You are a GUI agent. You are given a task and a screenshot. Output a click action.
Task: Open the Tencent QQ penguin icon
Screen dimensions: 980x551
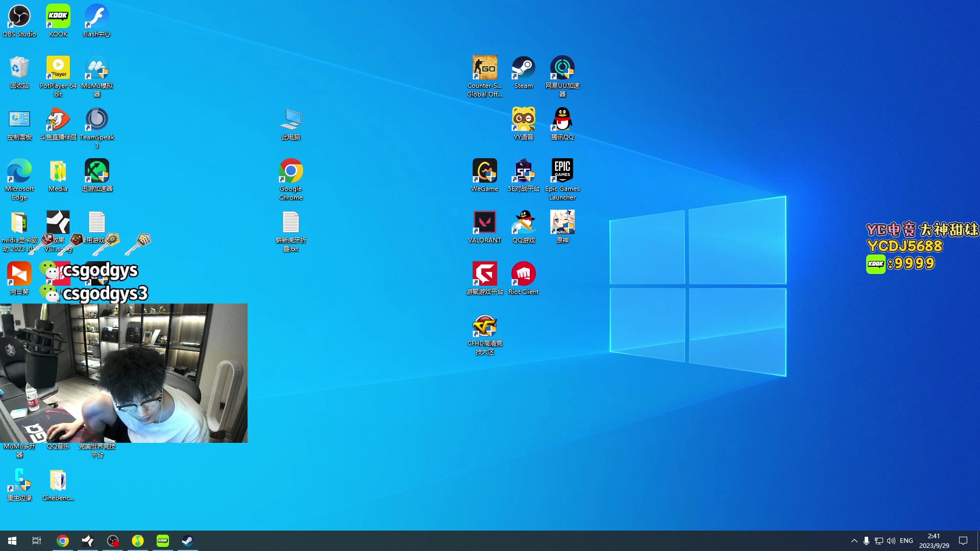(x=562, y=120)
